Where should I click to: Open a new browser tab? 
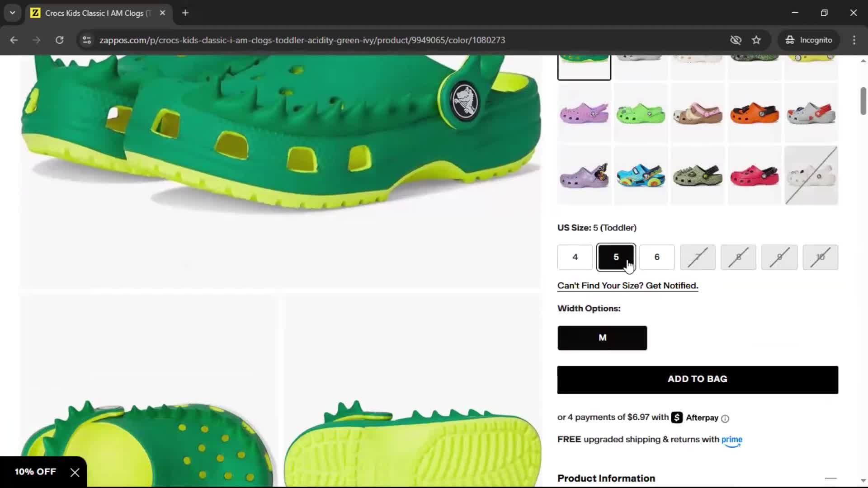click(x=185, y=13)
